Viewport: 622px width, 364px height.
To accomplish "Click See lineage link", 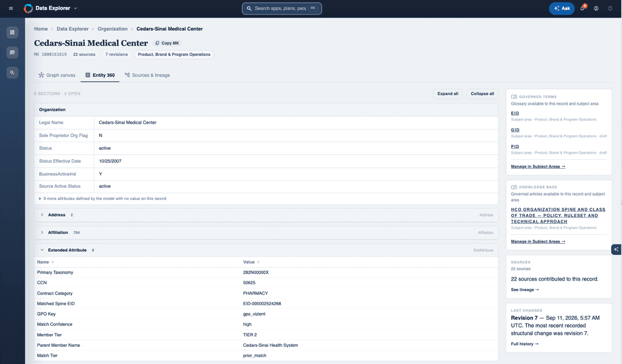I will click(525, 290).
